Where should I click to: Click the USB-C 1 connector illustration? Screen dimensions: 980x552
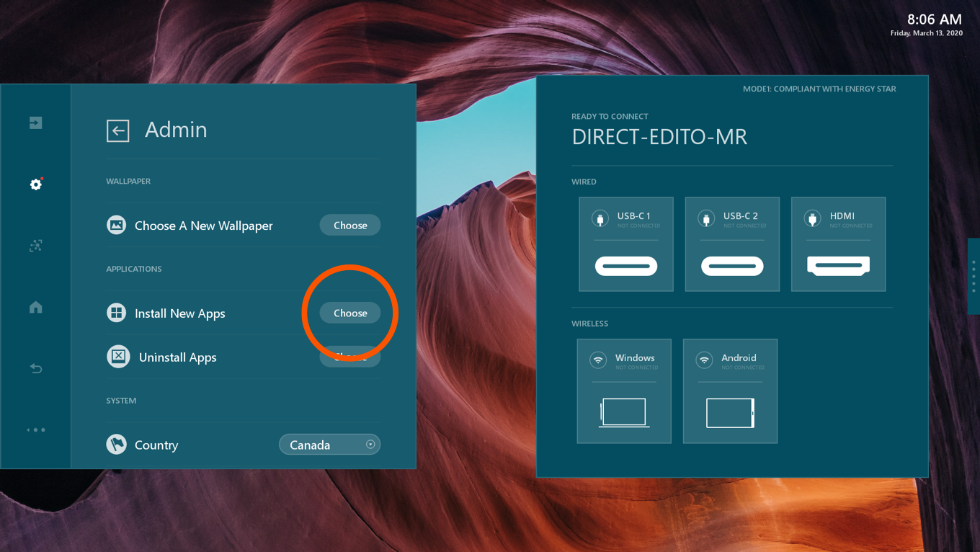pyautogui.click(x=626, y=266)
